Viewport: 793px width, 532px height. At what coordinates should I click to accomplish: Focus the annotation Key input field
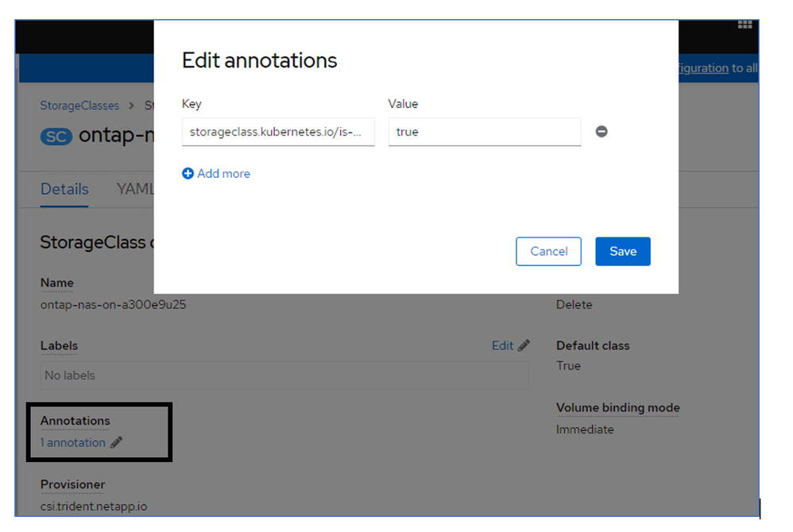278,132
